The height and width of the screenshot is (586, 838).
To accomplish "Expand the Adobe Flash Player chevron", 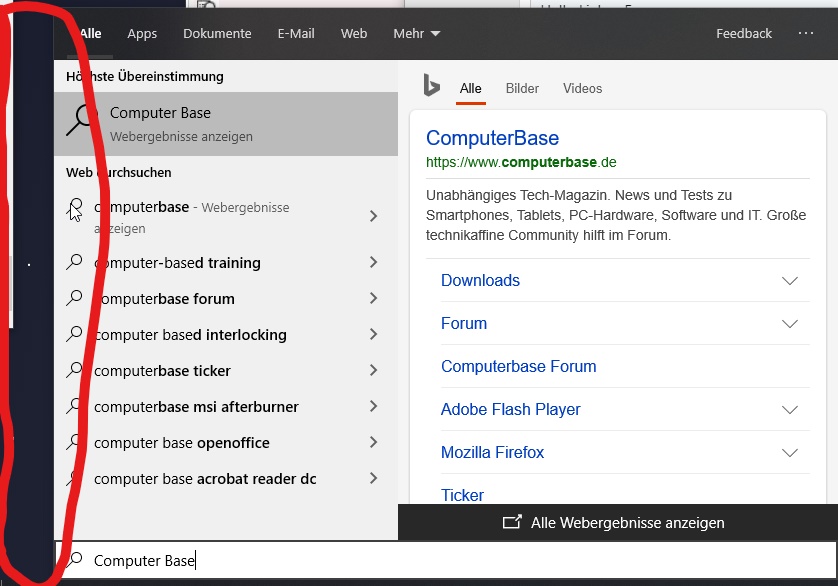I will pyautogui.click(x=790, y=410).
